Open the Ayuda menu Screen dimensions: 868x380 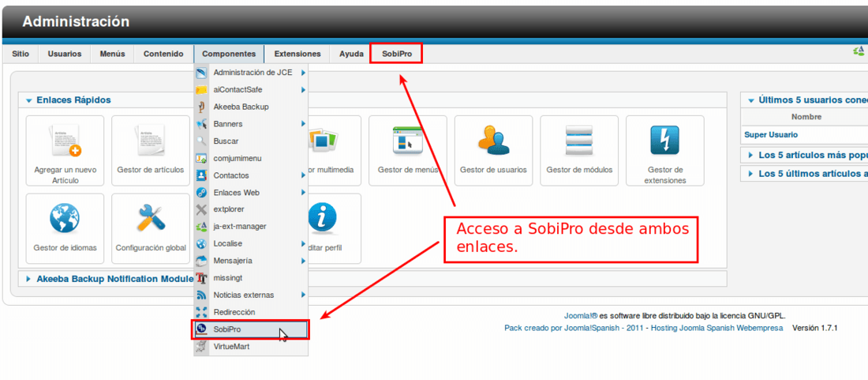point(351,55)
